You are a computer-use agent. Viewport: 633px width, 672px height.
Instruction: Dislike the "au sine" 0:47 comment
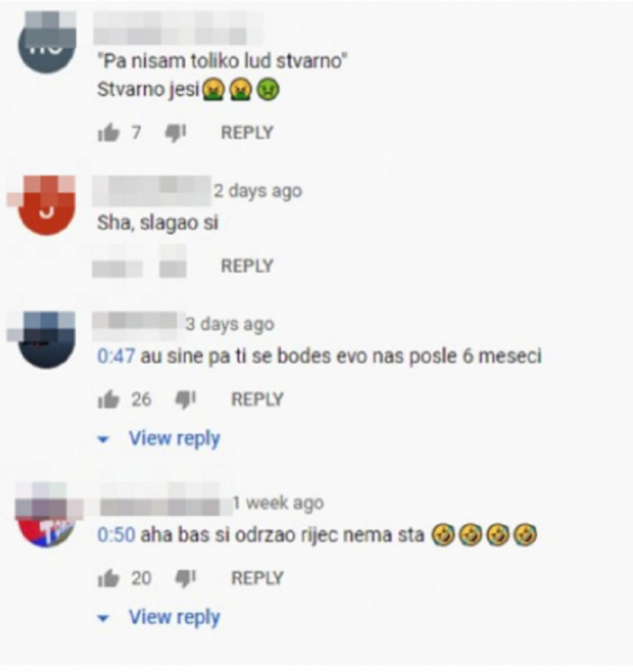(186, 400)
